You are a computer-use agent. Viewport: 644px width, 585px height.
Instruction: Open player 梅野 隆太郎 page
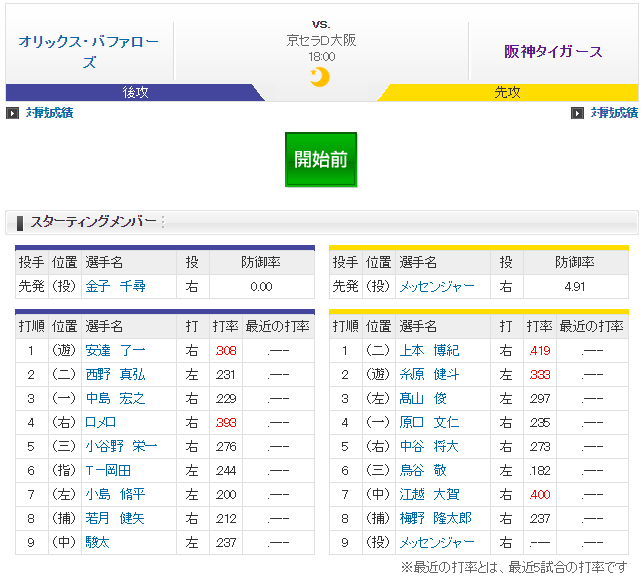[436, 518]
